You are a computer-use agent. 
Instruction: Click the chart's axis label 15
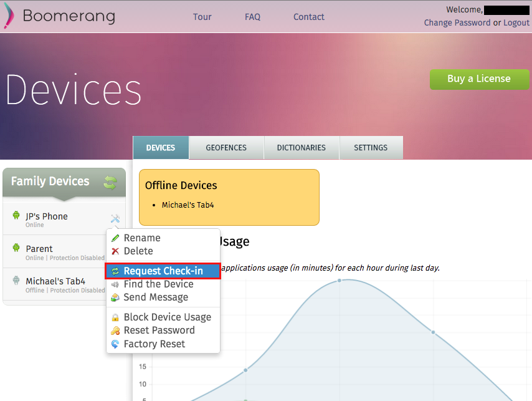[143, 367]
